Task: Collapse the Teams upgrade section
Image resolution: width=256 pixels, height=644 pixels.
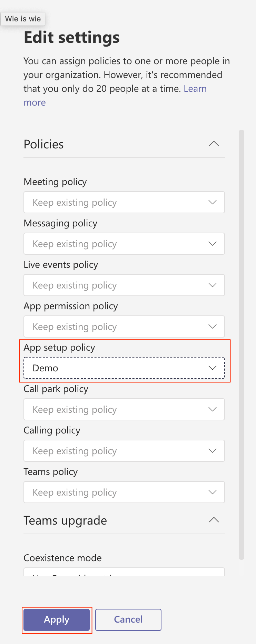Action: [214, 520]
